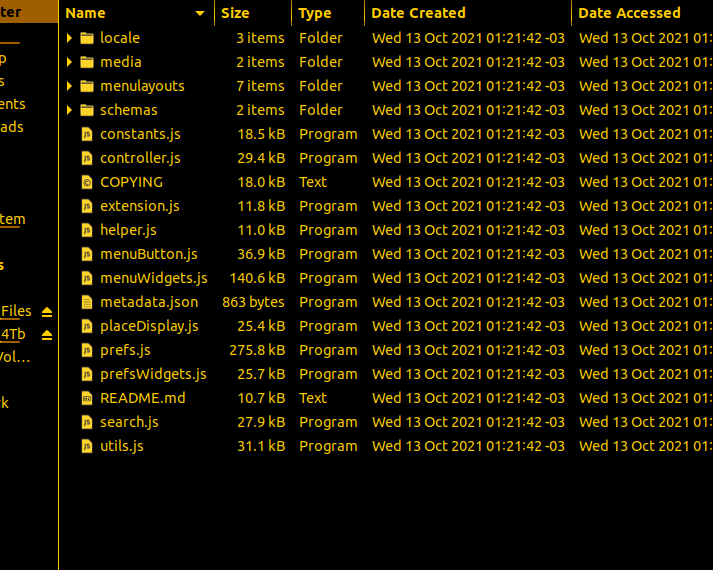Sort files by Size column header

coord(236,13)
